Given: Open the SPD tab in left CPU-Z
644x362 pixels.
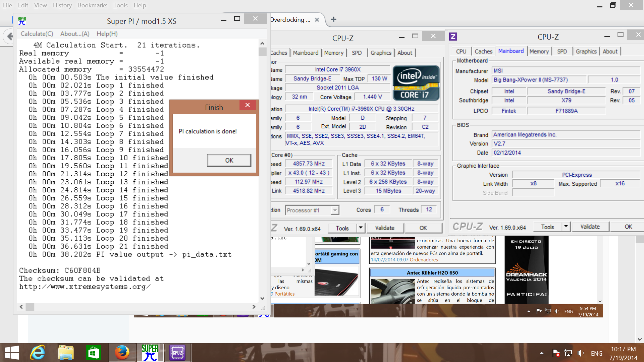Looking at the screenshot, I should [357, 53].
